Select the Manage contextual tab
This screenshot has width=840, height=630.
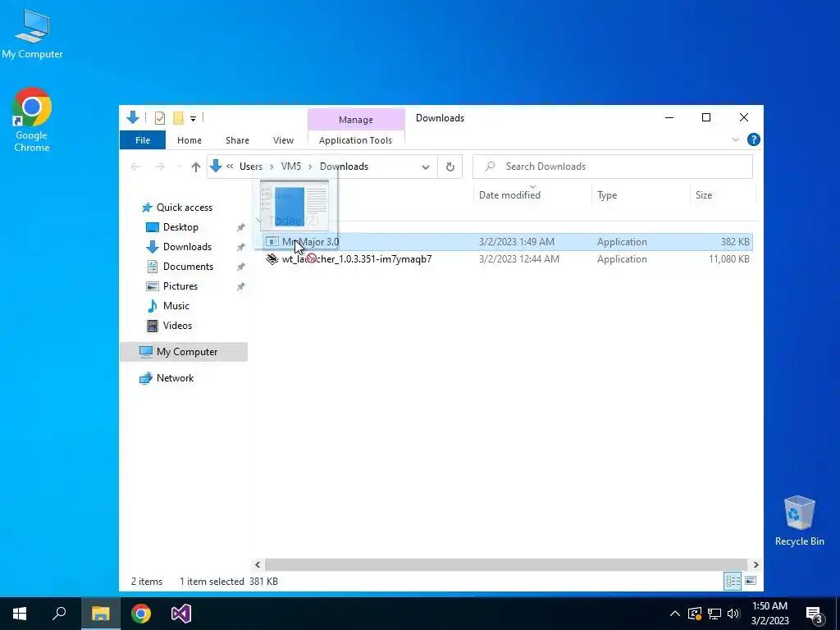coord(356,120)
